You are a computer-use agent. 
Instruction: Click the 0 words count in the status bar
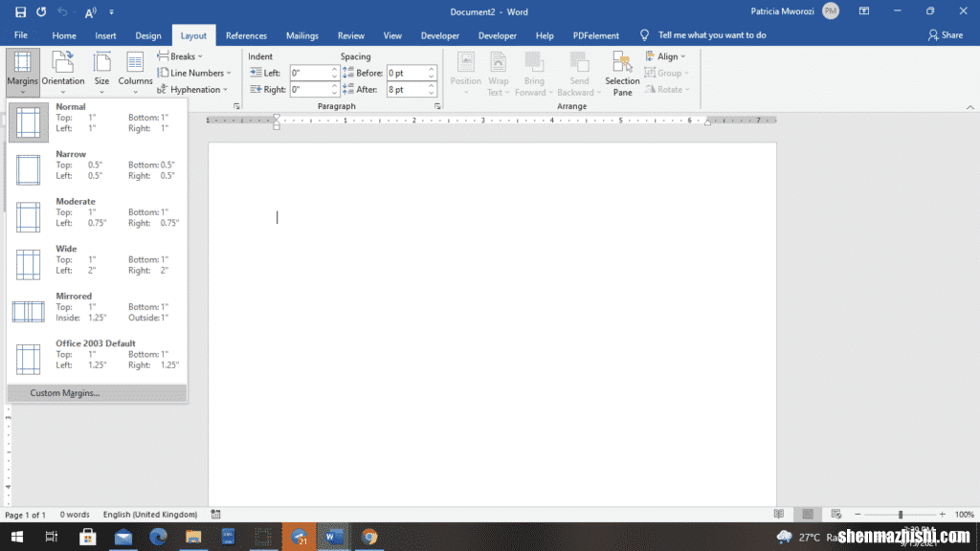point(75,515)
